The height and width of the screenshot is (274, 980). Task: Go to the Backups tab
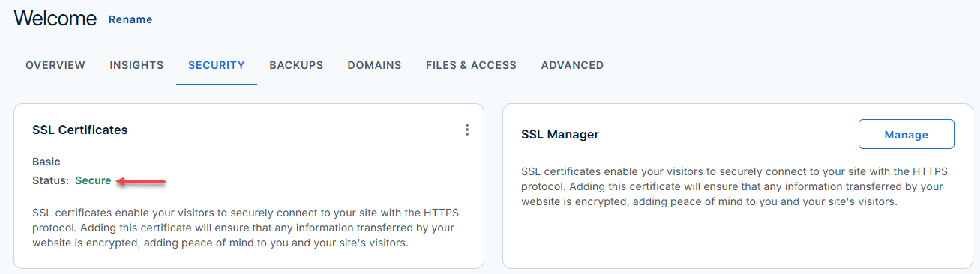point(296,65)
